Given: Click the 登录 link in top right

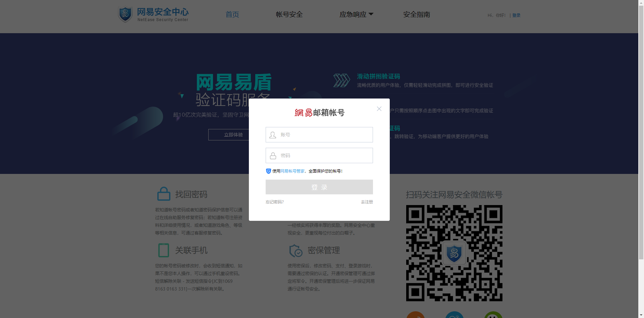Looking at the screenshot, I should pyautogui.click(x=516, y=15).
